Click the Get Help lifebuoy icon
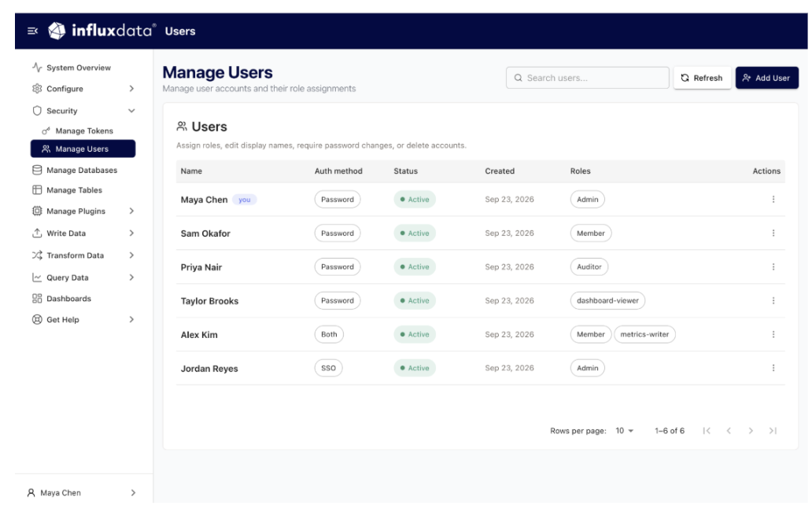 [37, 320]
